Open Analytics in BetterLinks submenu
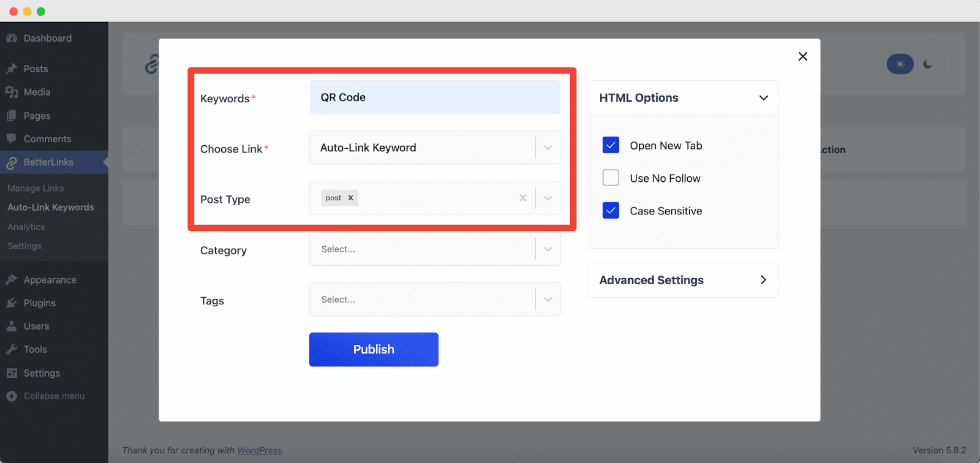The image size is (980, 463). coord(26,227)
